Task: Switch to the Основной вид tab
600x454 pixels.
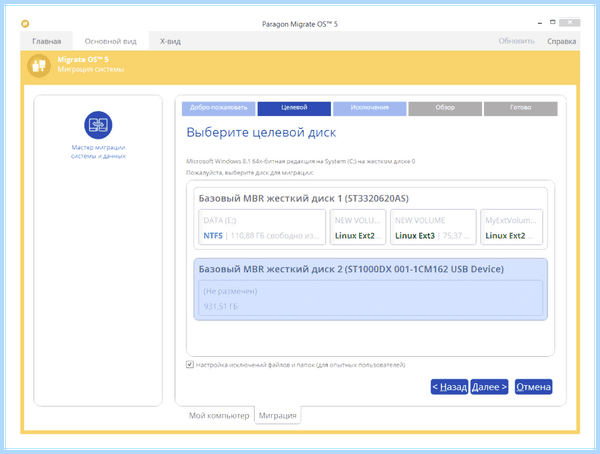Action: (111, 41)
